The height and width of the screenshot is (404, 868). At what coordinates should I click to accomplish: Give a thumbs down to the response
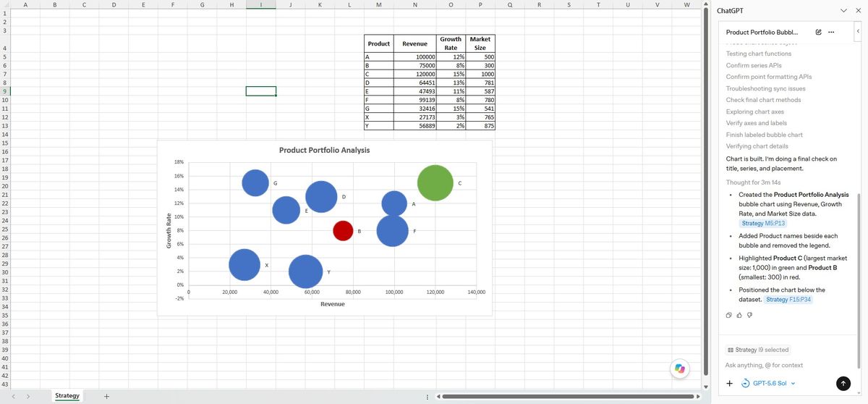[x=749, y=315]
